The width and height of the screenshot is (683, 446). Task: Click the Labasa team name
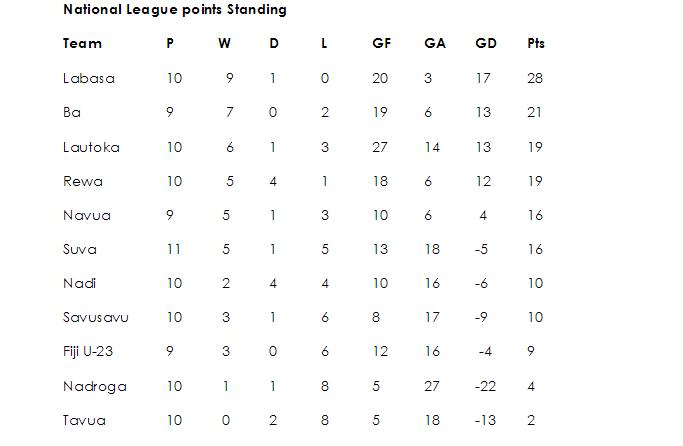(89, 78)
